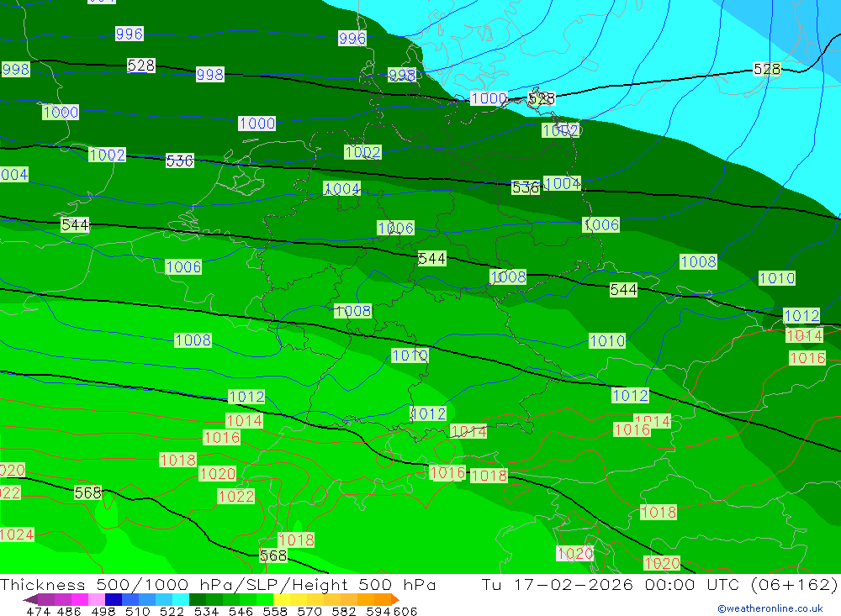The image size is (841, 616).
Task: Click the 498 legend value
Action: [x=103, y=611]
